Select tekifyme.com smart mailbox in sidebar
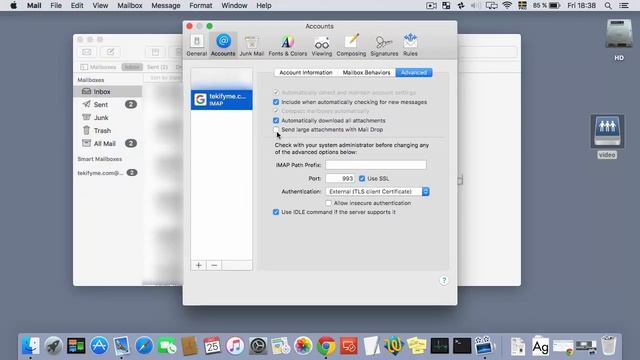This screenshot has width=640, height=360. pos(108,173)
